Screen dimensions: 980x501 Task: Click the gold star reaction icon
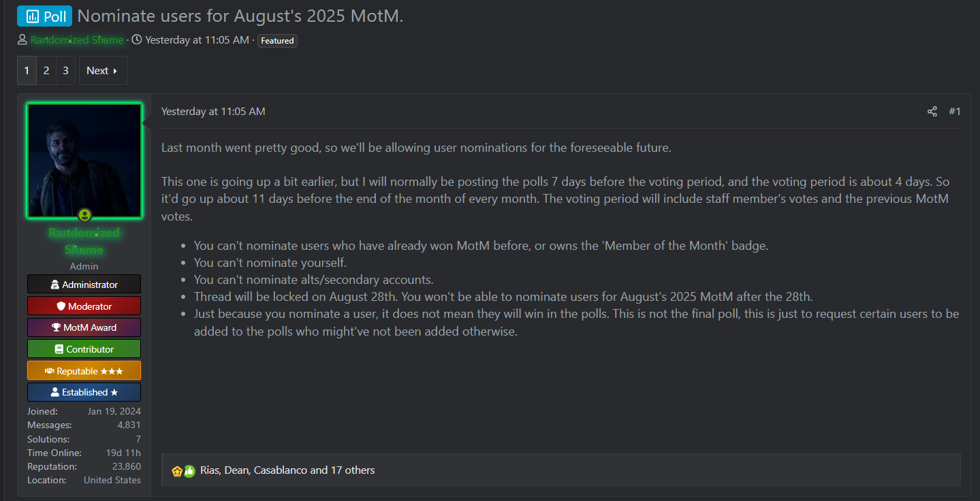(177, 470)
